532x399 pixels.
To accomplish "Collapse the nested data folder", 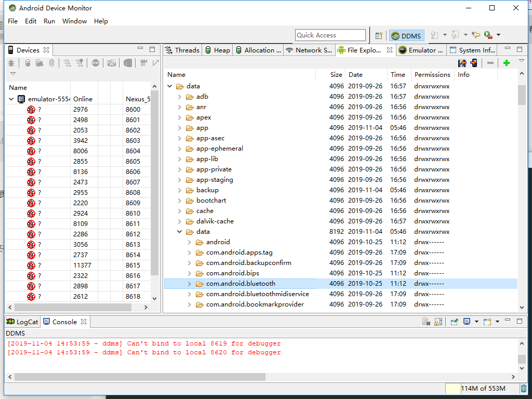I will [x=179, y=232].
